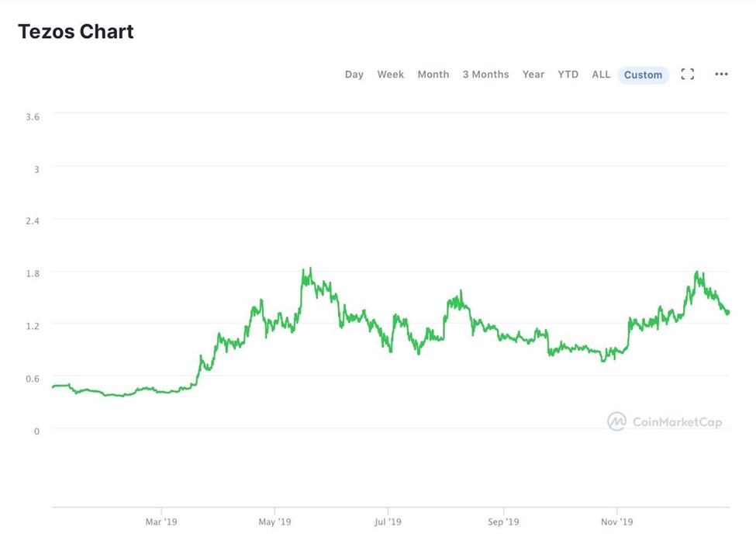Click the Sep '19 axis label
Image resolution: width=756 pixels, height=537 pixels.
tap(503, 521)
